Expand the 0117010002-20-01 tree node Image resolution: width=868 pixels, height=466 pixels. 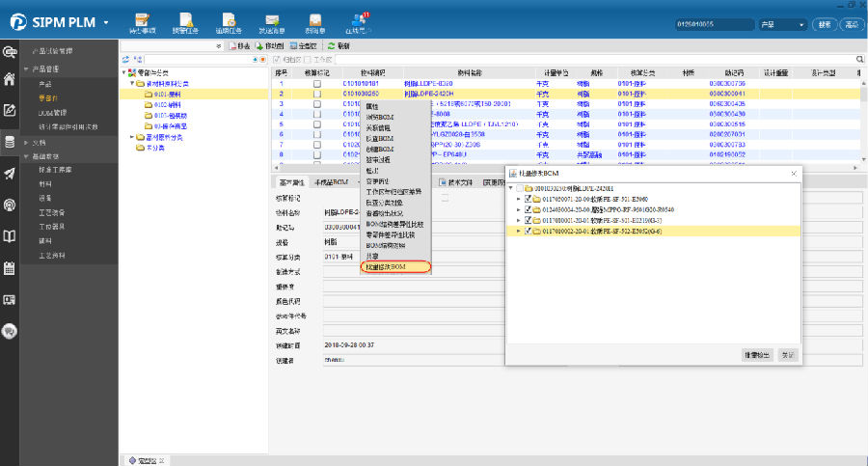point(518,232)
